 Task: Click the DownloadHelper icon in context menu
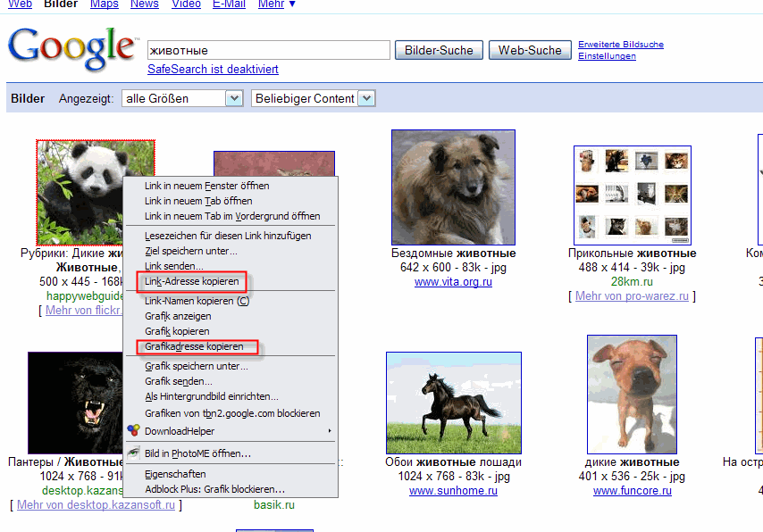133,431
